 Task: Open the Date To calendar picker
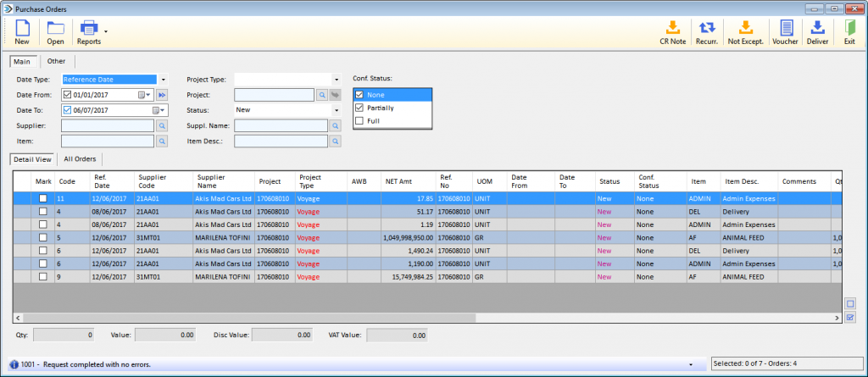(x=159, y=110)
